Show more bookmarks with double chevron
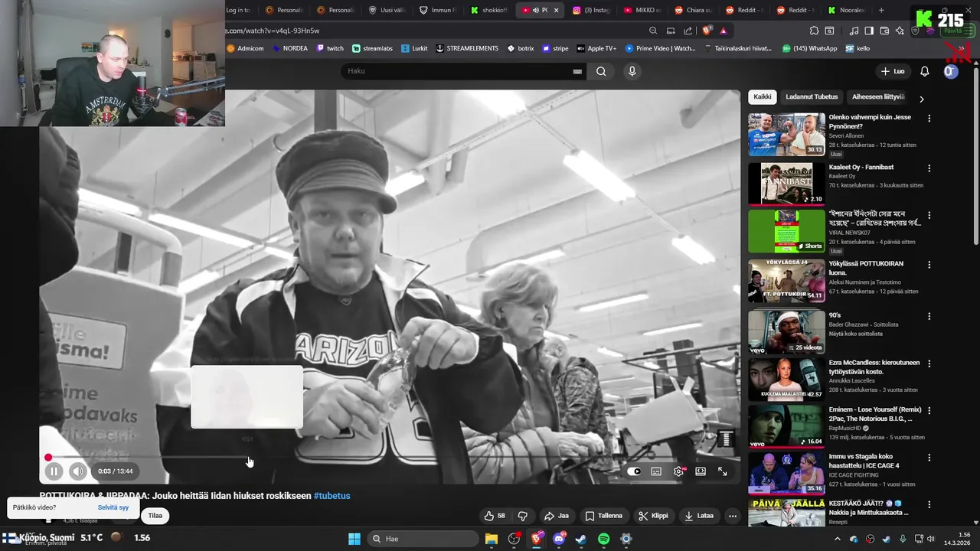Viewport: 980px width, 551px height. (961, 48)
